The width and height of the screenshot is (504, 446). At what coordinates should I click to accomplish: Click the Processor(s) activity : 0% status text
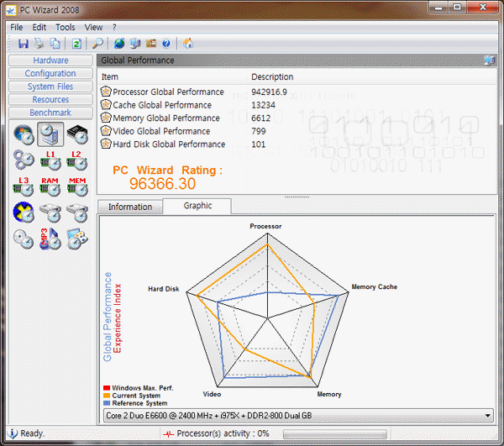coord(223,433)
